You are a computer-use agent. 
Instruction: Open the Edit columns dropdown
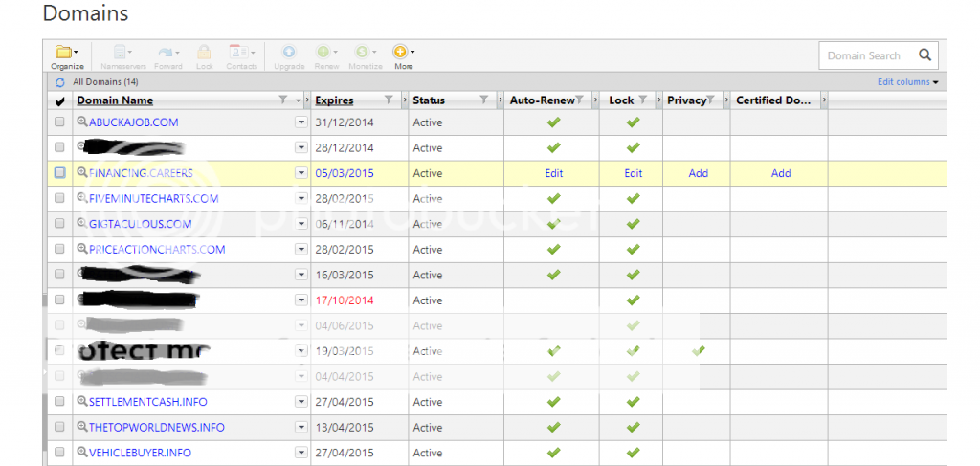[x=908, y=82]
